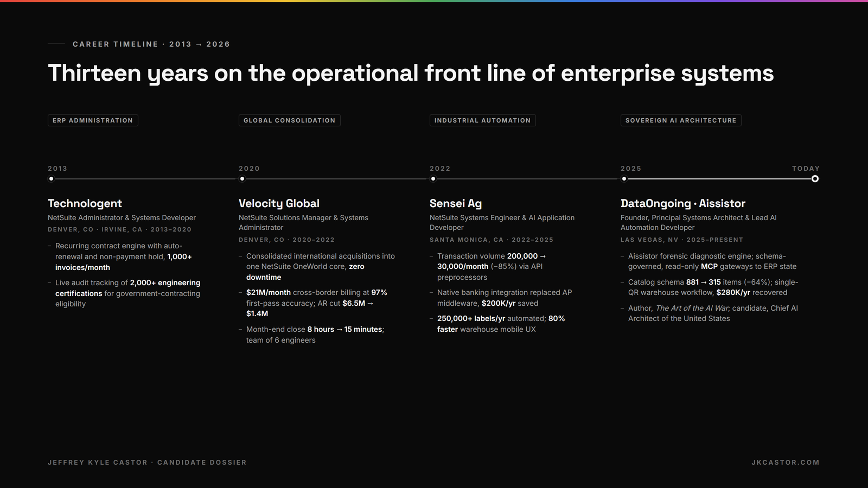Select the SOVEREIGN AI ARCHITECTURE tag
Viewport: 868px width, 488px height.
[x=681, y=120]
